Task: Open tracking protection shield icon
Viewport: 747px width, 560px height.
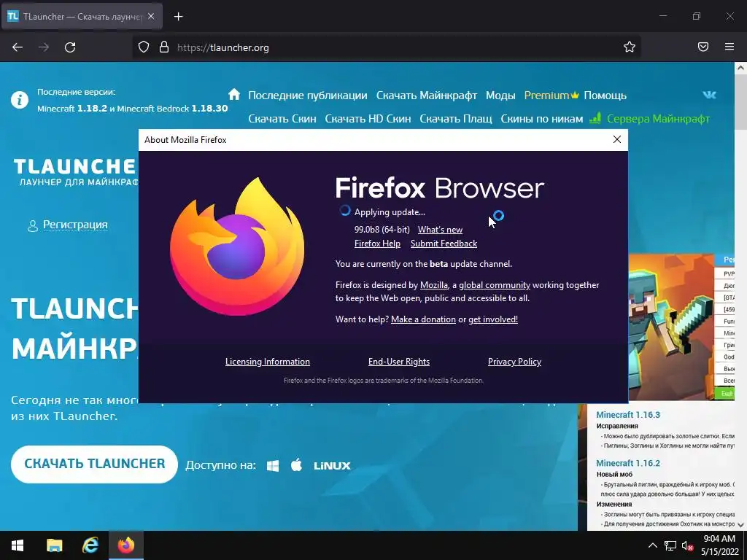Action: (144, 47)
